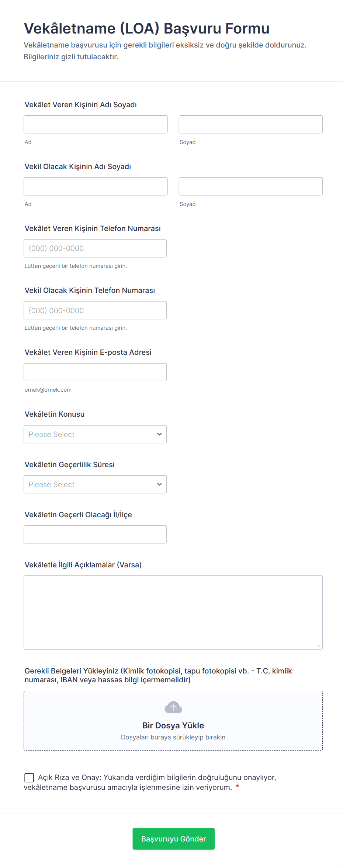The image size is (343, 868).
Task: Select the Soyad field for Vekil Olacak Kişi
Action: tap(250, 186)
